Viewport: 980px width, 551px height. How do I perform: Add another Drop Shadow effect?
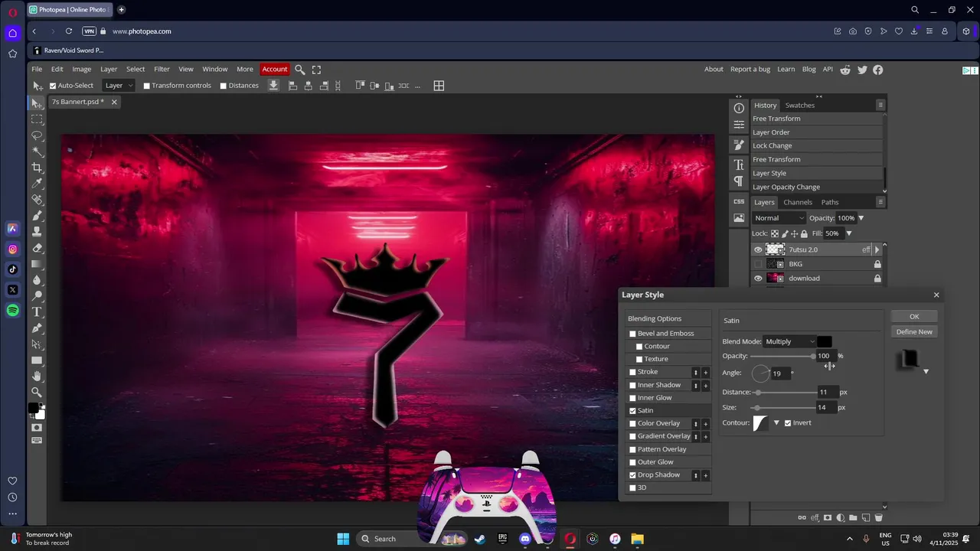(x=705, y=475)
